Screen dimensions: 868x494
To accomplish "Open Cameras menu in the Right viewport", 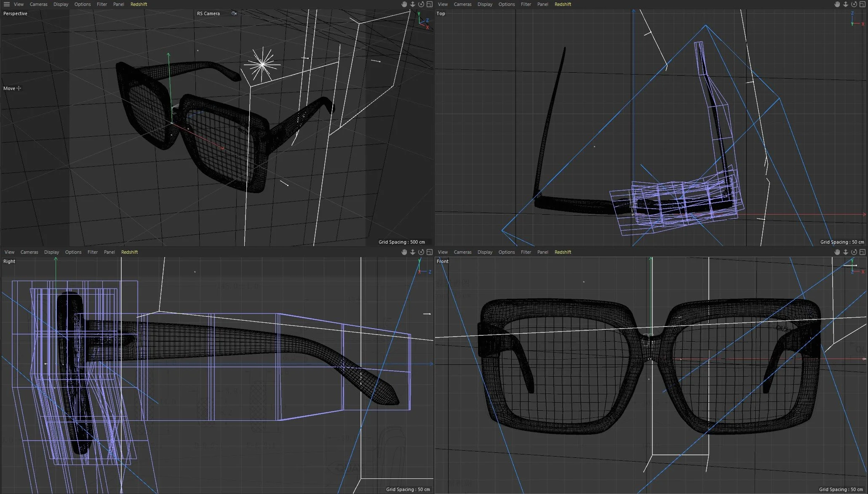I will [x=29, y=252].
